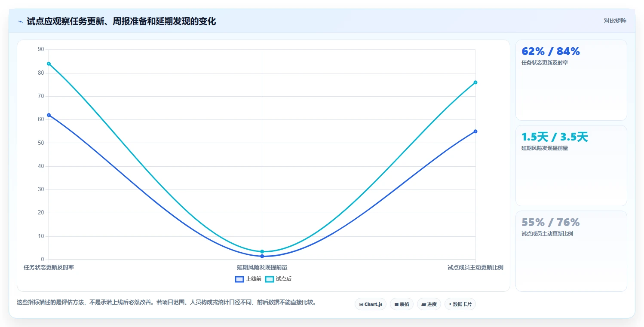Toggle the 上线前 legend entry
This screenshot has height=327, width=644.
pyautogui.click(x=248, y=279)
